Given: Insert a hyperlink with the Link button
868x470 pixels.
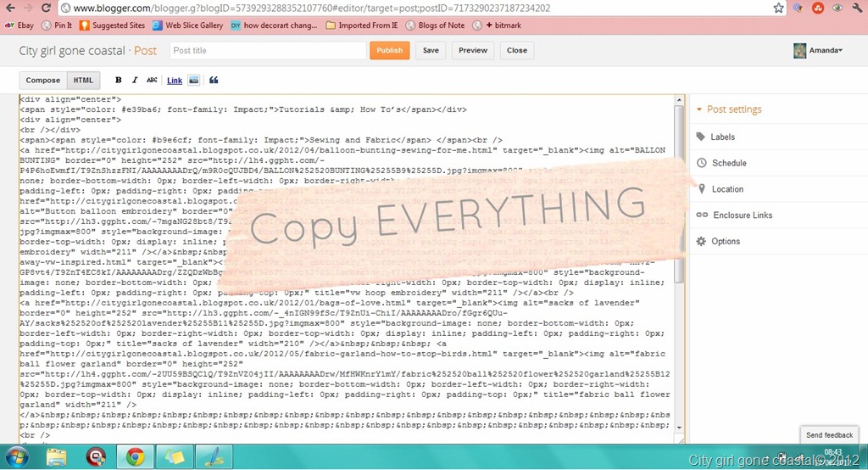Looking at the screenshot, I should [x=175, y=81].
